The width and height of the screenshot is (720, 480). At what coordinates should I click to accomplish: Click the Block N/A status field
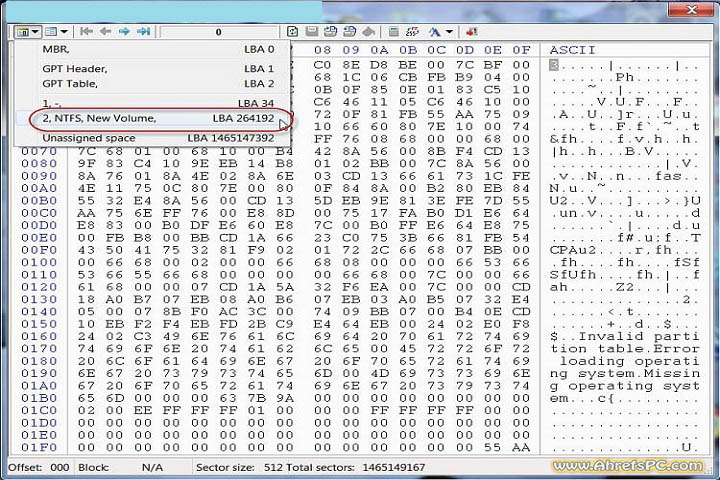pyautogui.click(x=121, y=468)
